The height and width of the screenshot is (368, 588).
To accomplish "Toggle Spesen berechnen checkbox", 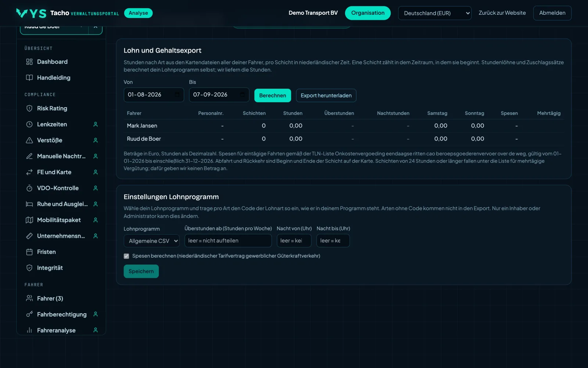I will pyautogui.click(x=126, y=256).
